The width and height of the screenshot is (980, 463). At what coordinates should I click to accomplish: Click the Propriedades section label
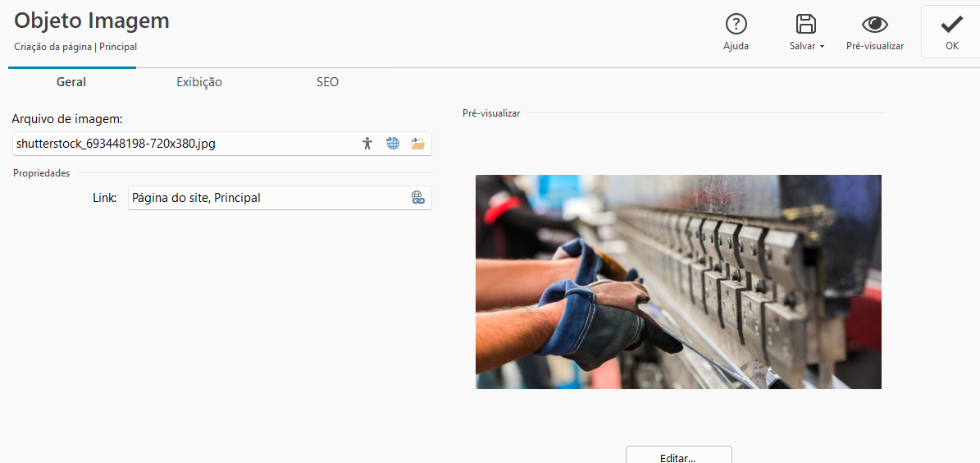click(x=41, y=173)
